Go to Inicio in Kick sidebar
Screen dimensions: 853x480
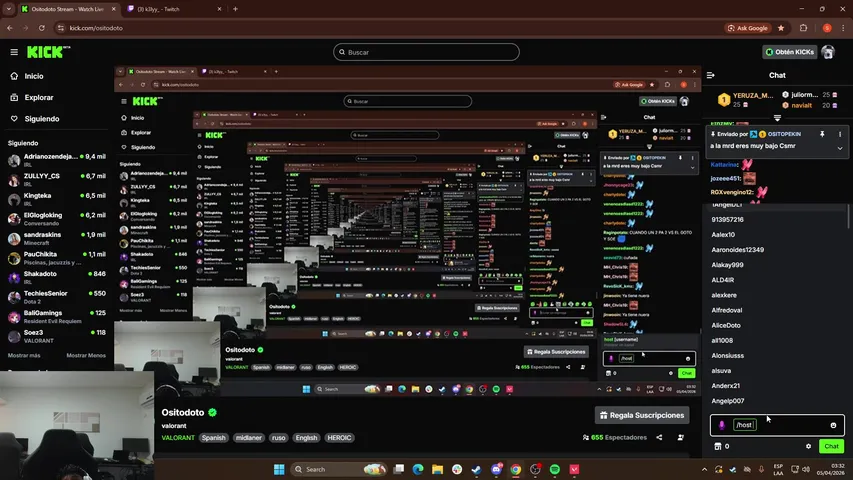pos(34,76)
